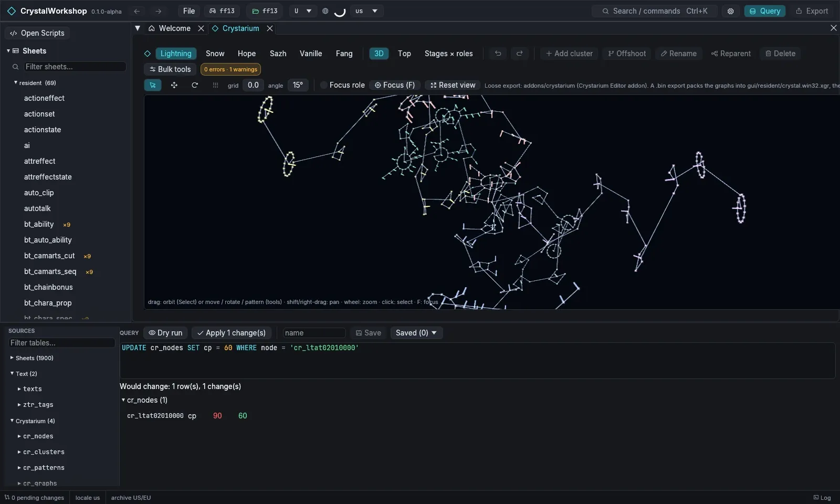Close the Crystarium tab
This screenshot has height=504, width=840.
[270, 28]
